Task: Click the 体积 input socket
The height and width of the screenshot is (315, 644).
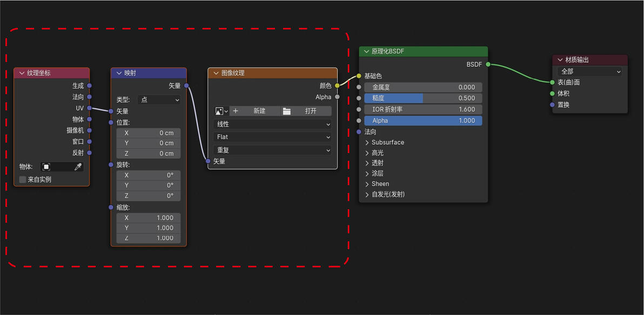Action: coord(552,93)
